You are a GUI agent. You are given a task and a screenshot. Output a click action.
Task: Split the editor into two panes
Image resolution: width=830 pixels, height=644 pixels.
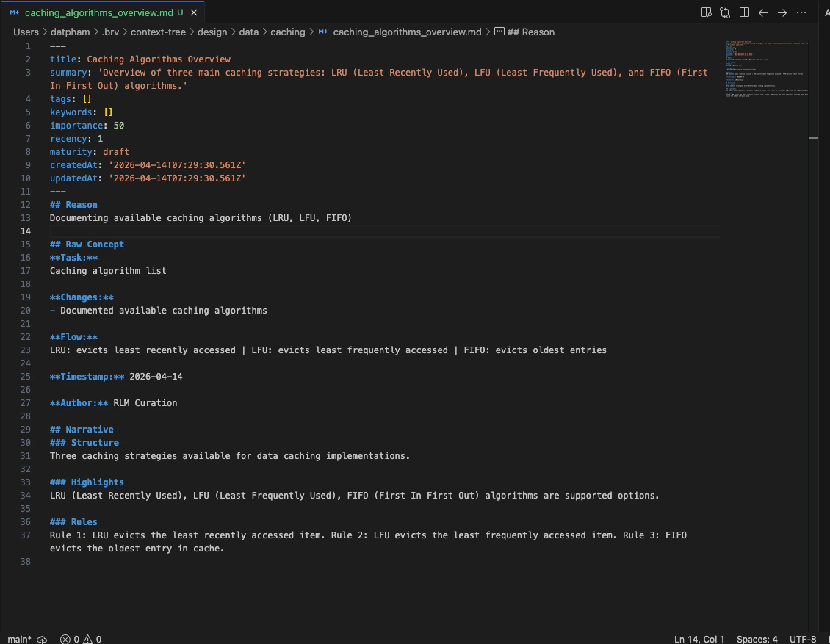tap(744, 12)
